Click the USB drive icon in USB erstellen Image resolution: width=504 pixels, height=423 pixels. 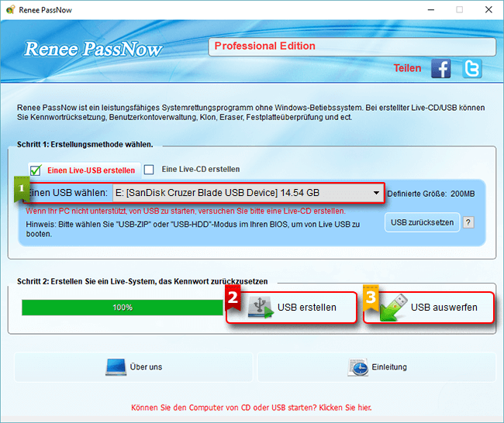[x=261, y=308]
